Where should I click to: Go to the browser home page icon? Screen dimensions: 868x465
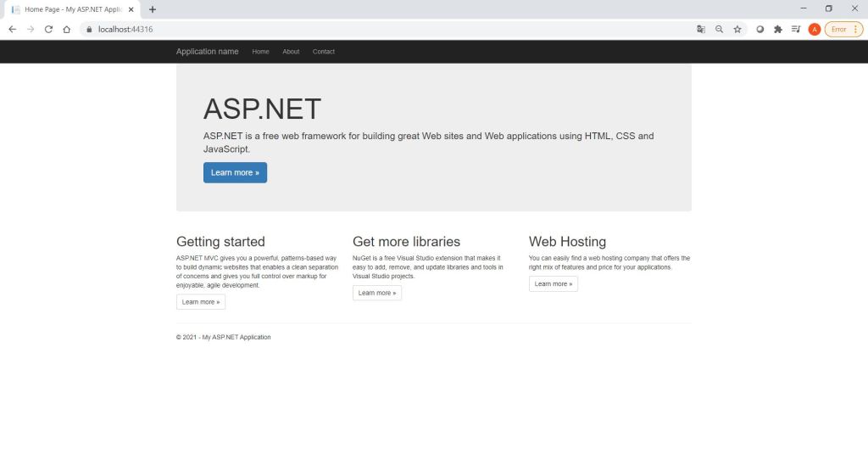pos(66,29)
